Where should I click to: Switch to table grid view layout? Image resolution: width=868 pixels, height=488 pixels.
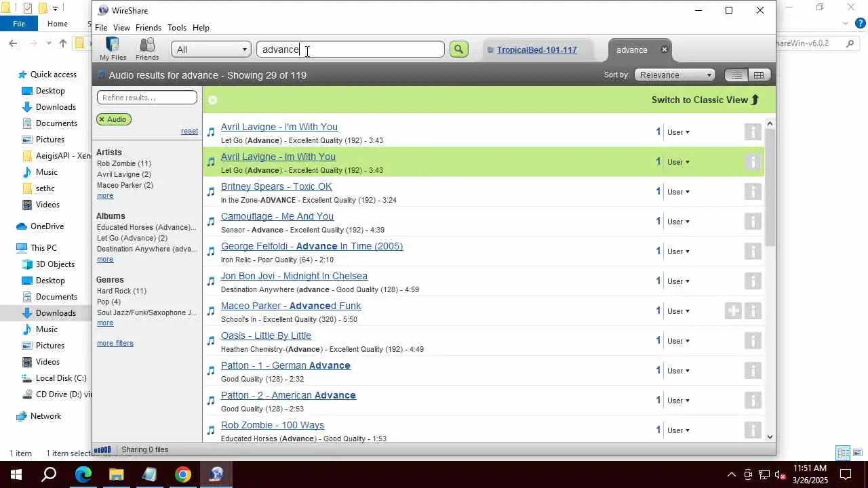(x=759, y=75)
